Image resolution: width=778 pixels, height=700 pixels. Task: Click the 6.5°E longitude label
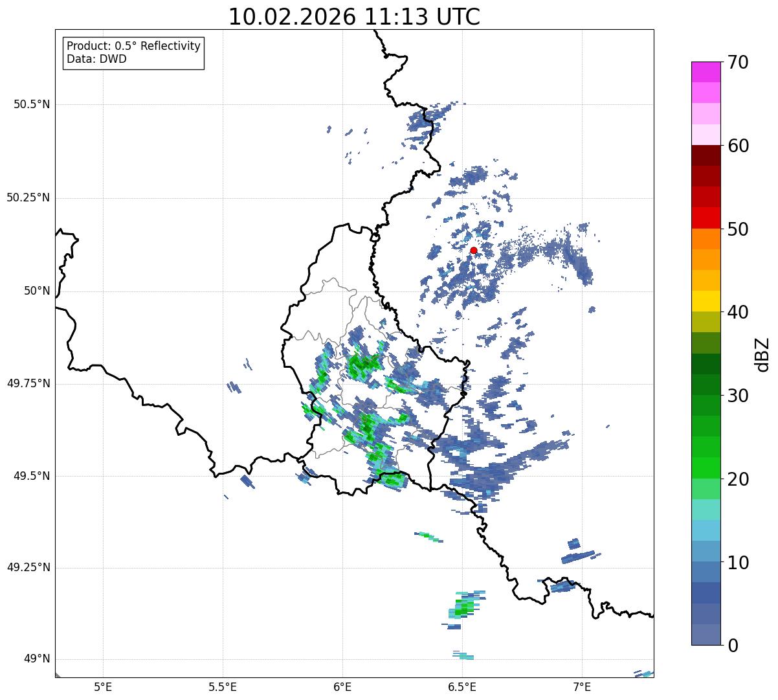coord(462,686)
